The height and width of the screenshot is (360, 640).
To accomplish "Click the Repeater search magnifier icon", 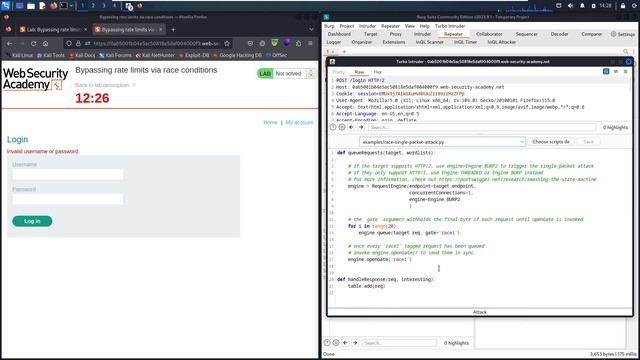I will click(x=626, y=52).
